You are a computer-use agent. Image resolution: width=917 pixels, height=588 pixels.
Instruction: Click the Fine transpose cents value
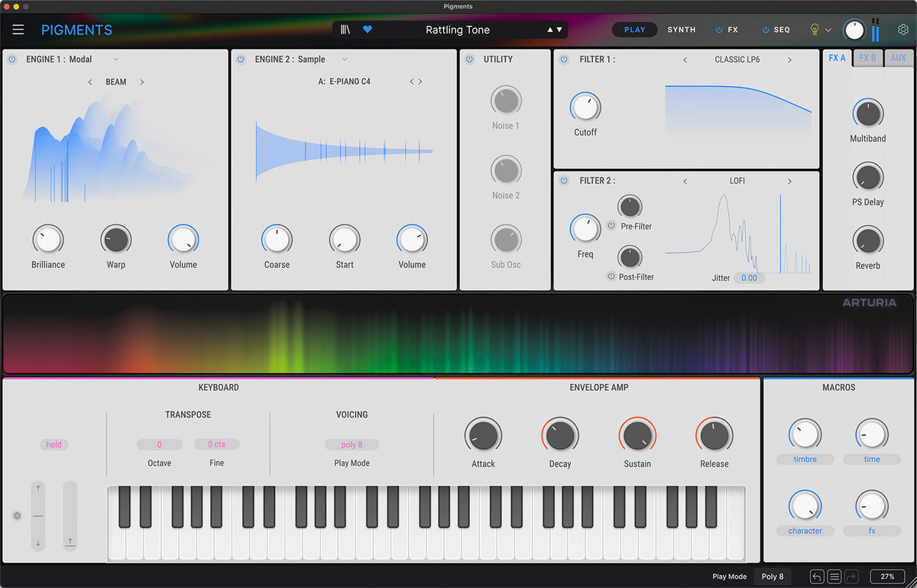(x=216, y=444)
